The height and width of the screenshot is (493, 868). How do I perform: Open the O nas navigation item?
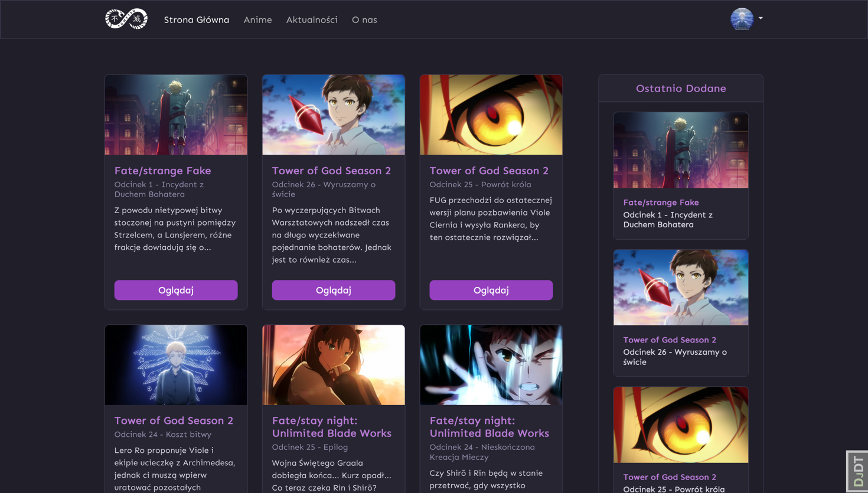(x=364, y=19)
